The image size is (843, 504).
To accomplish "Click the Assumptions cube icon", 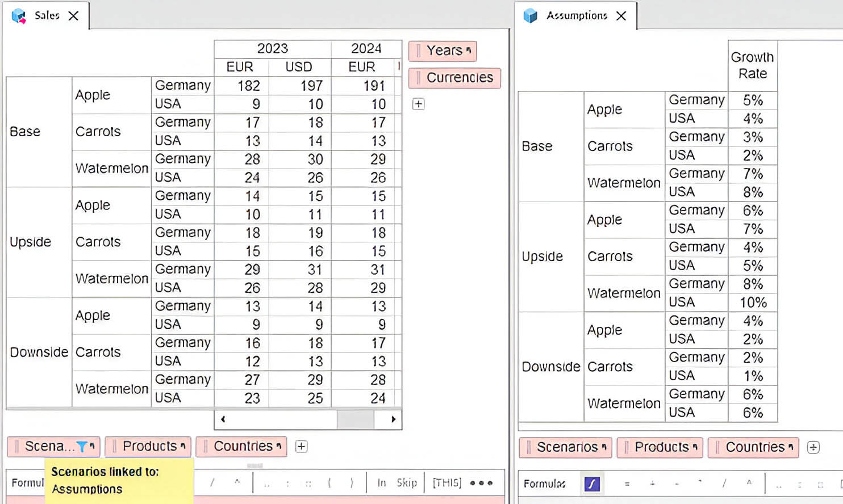I will click(530, 16).
